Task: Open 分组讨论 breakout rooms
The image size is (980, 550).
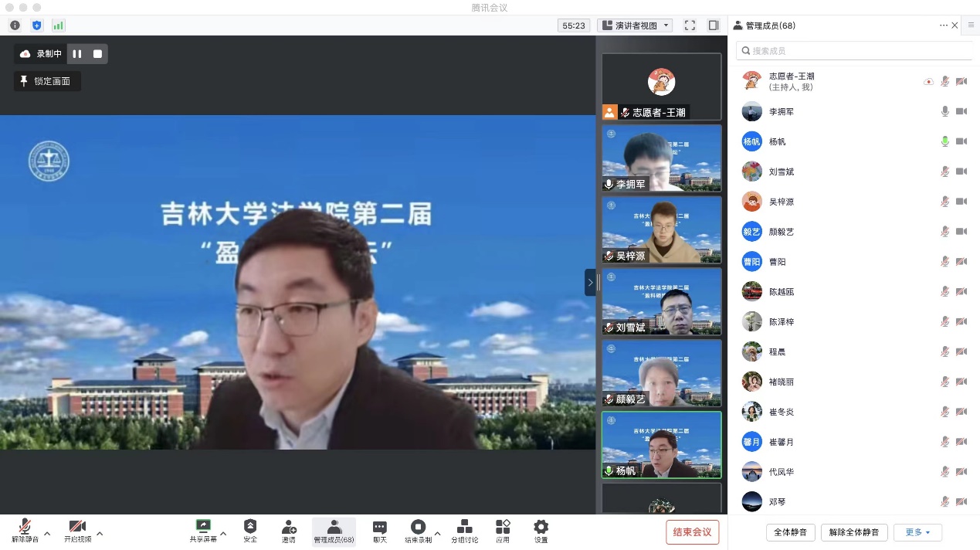Action: click(x=465, y=531)
